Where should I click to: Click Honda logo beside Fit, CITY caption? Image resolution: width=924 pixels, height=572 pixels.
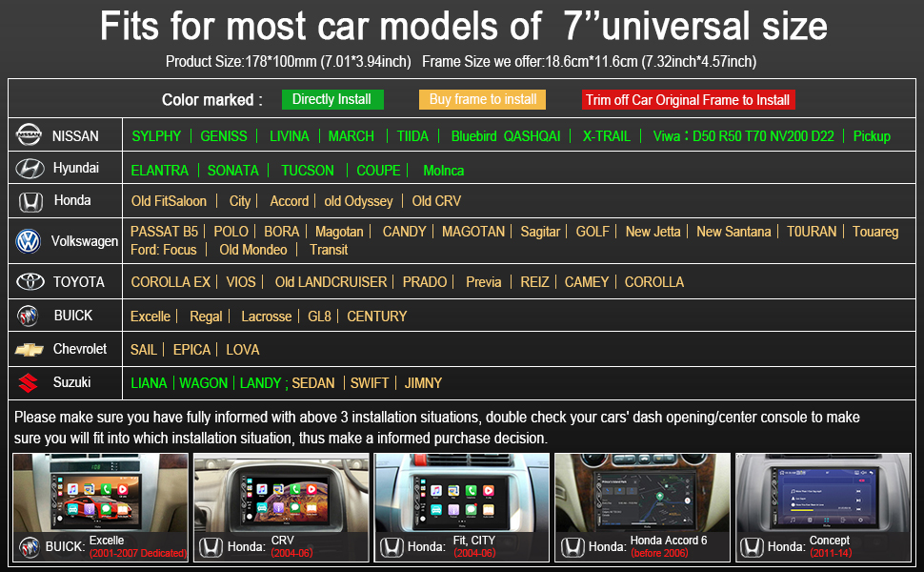click(x=392, y=547)
